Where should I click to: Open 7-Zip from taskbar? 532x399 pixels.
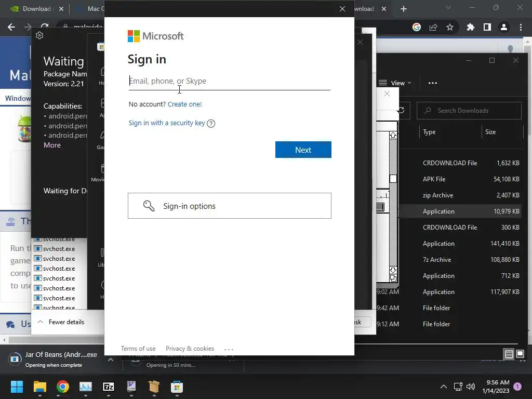click(x=108, y=387)
